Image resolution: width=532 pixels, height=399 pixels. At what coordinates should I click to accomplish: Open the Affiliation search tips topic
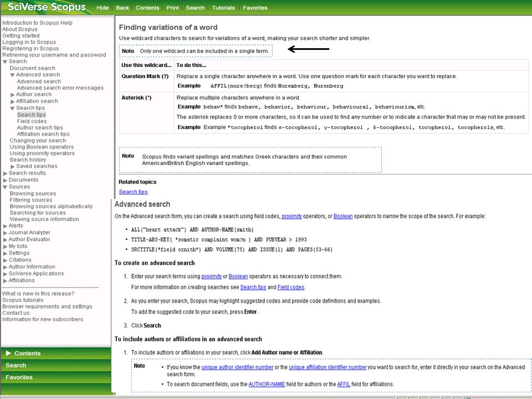coord(43,134)
